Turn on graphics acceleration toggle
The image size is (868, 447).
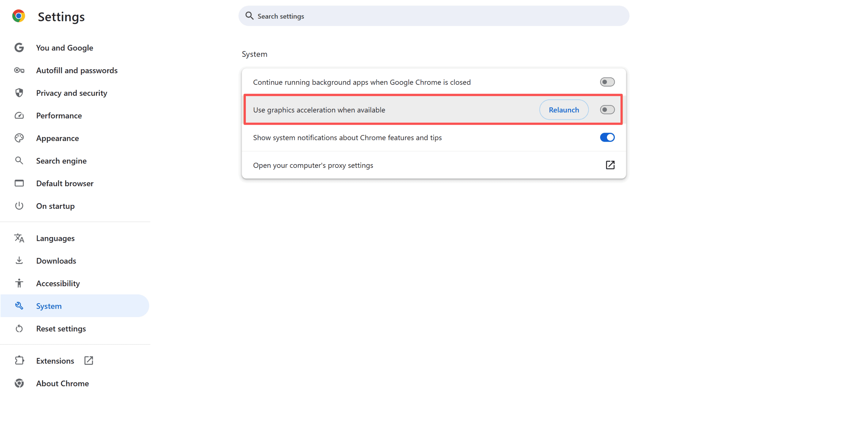(x=607, y=110)
